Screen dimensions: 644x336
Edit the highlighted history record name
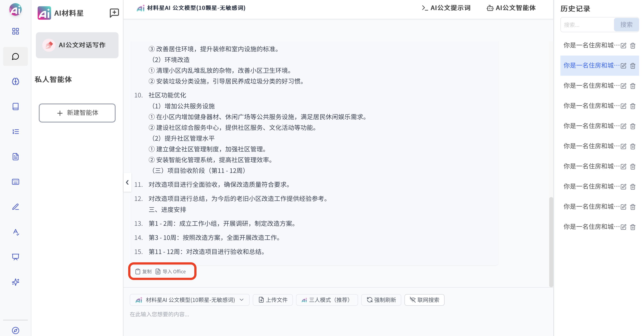pyautogui.click(x=623, y=66)
